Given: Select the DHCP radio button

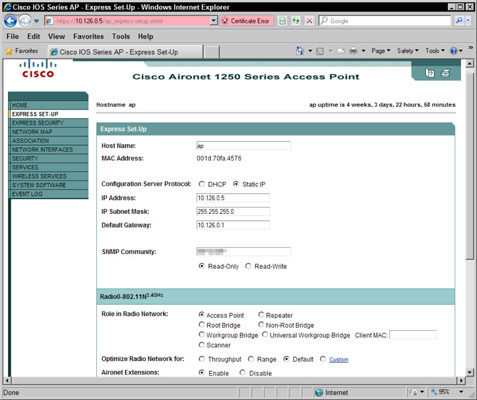Looking at the screenshot, I should pos(202,184).
